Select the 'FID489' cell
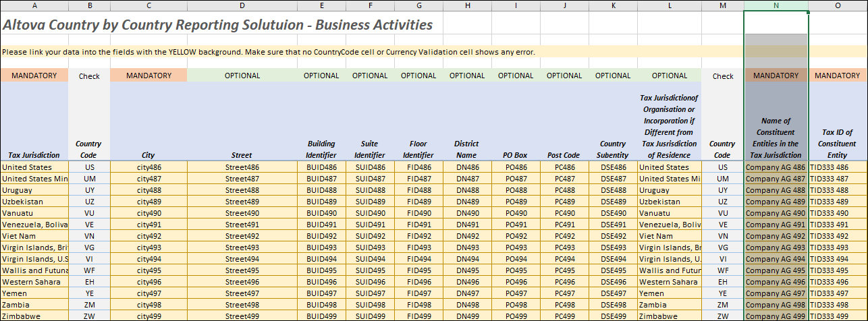868x321 pixels. click(x=418, y=202)
